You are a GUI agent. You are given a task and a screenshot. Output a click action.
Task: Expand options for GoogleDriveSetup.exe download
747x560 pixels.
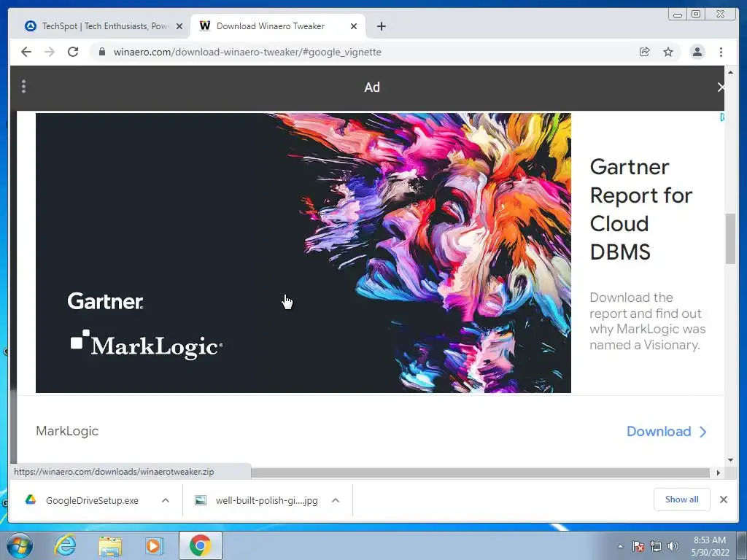coord(166,500)
